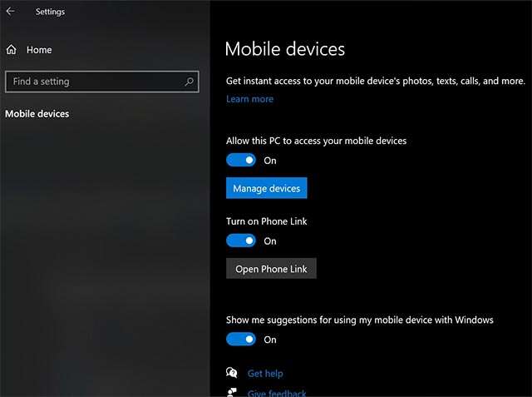The image size is (532, 397).
Task: Click the Give feedback person icon
Action: click(232, 393)
